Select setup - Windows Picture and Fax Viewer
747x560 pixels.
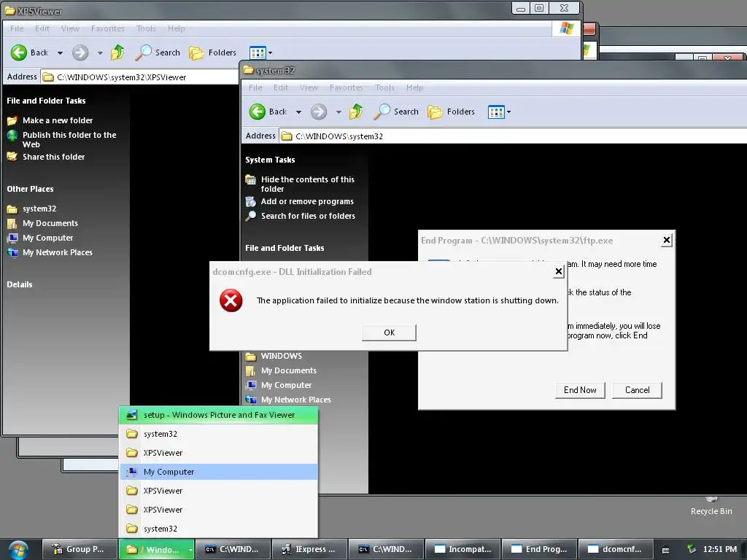[218, 415]
